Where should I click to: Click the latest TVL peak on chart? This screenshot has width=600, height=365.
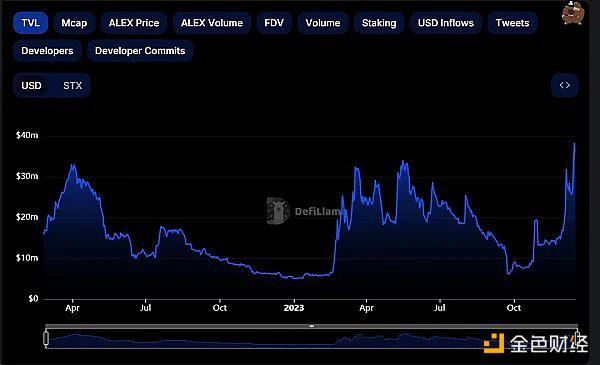pyautogui.click(x=574, y=144)
